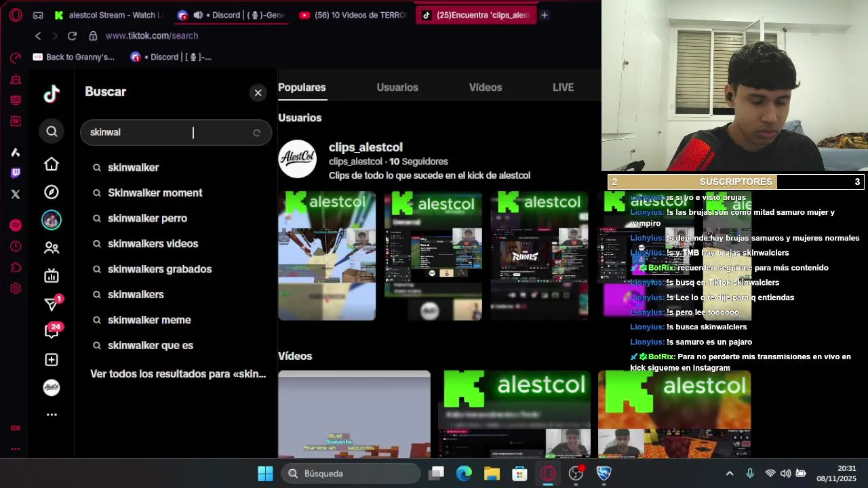Open Windows Start menu
Image resolution: width=868 pixels, height=488 pixels.
tap(265, 474)
